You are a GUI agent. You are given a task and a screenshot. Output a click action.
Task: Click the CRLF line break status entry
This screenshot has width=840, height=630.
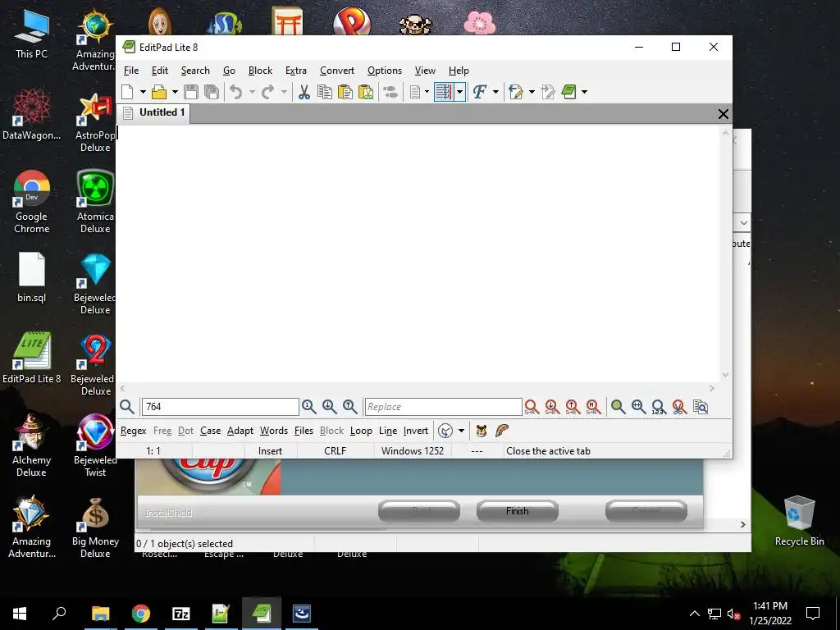click(x=335, y=451)
